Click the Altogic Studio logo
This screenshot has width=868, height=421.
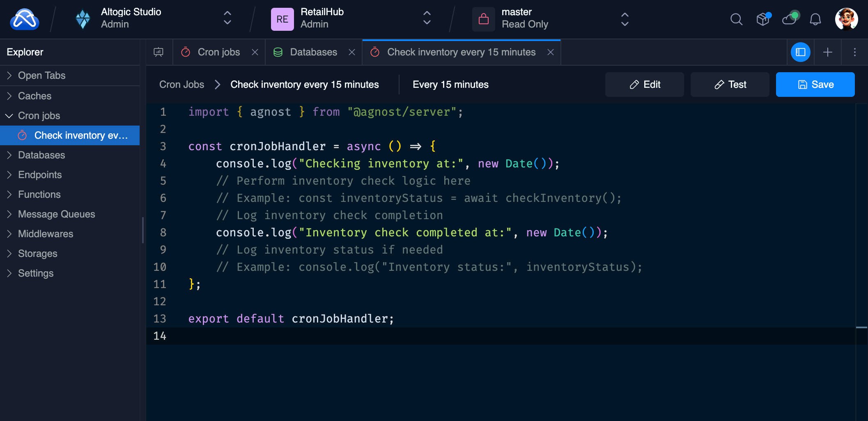[25, 19]
